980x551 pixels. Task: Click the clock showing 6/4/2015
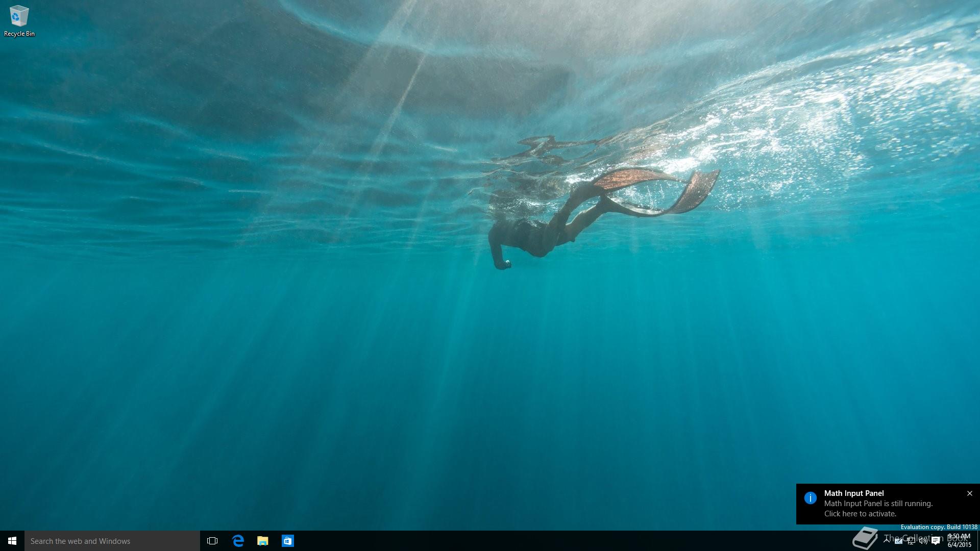click(959, 541)
